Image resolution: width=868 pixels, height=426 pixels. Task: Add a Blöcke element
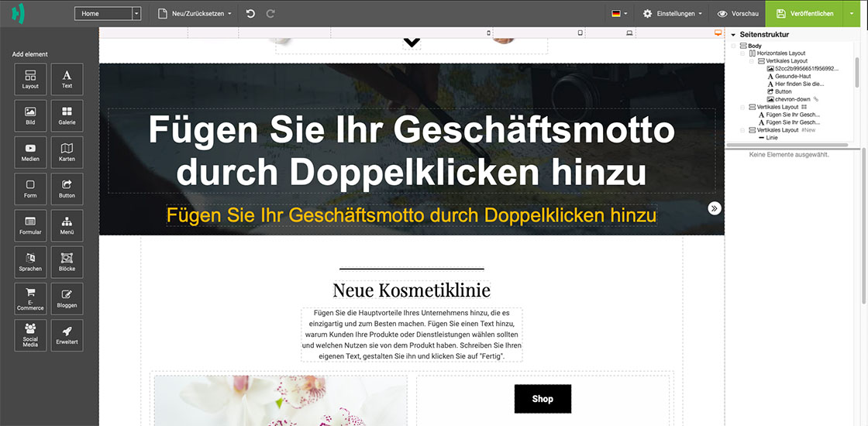pyautogui.click(x=67, y=262)
